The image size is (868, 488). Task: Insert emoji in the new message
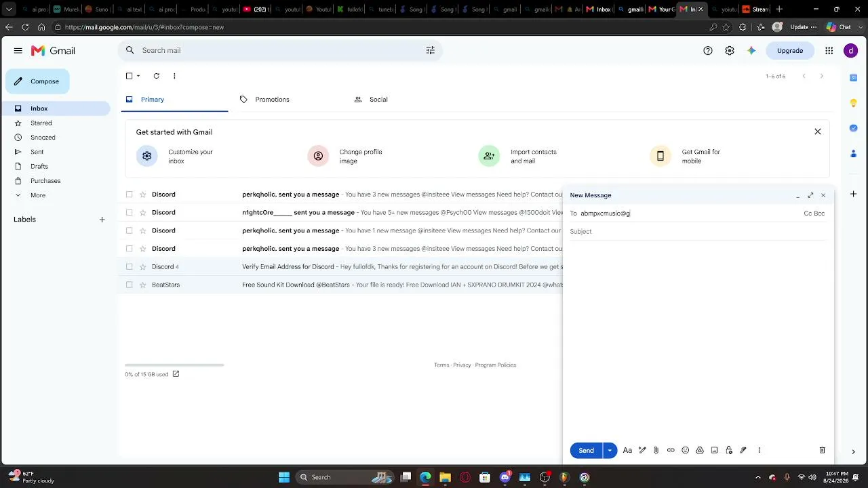(x=686, y=450)
